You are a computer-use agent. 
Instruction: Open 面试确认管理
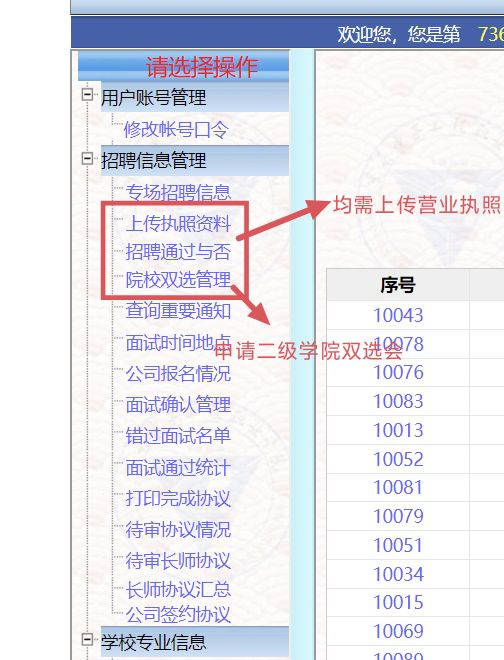pyautogui.click(x=178, y=405)
